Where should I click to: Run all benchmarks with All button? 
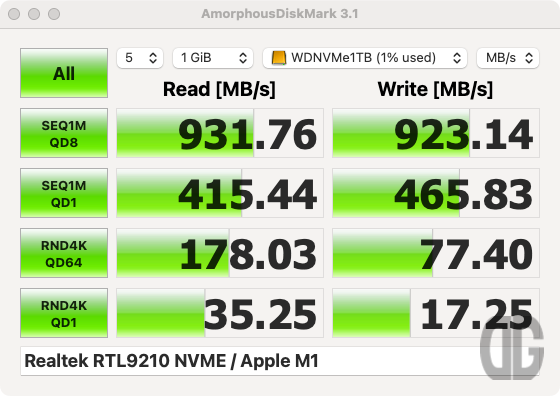point(64,73)
